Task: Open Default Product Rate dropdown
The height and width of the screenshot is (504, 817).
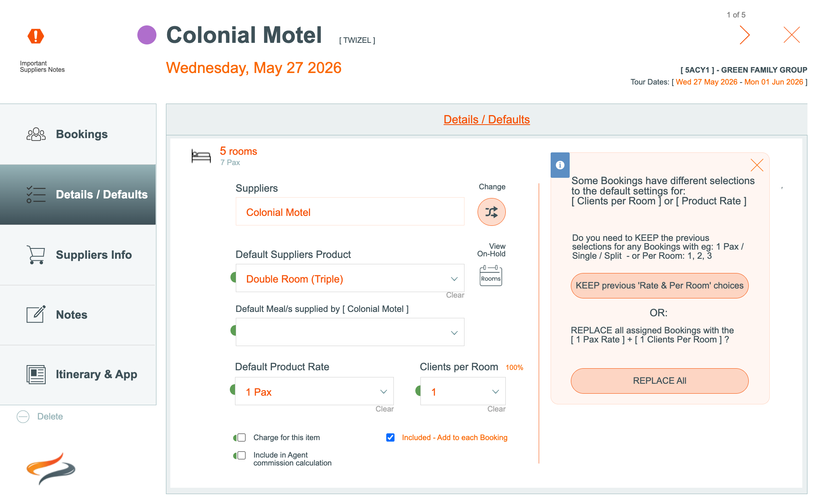Action: [x=314, y=392]
